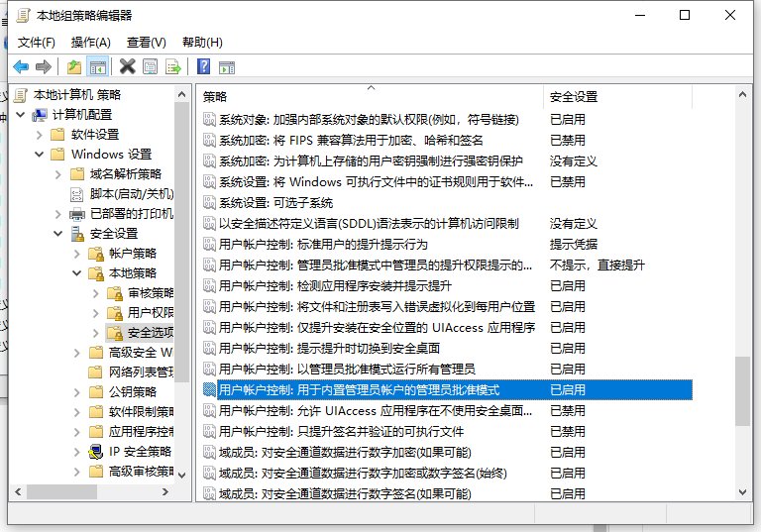Screen dimensions: 761x532
Task: Select the 网络列表管理 tree item
Action: click(x=141, y=372)
